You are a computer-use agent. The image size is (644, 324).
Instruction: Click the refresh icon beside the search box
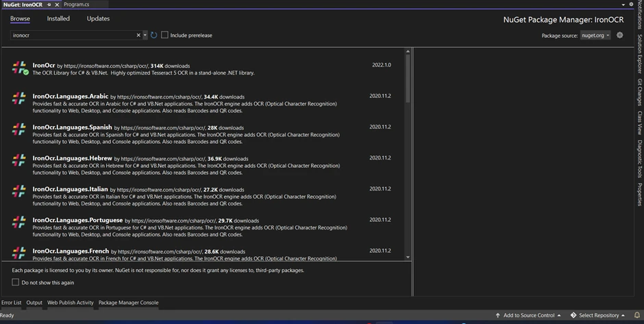pos(154,35)
